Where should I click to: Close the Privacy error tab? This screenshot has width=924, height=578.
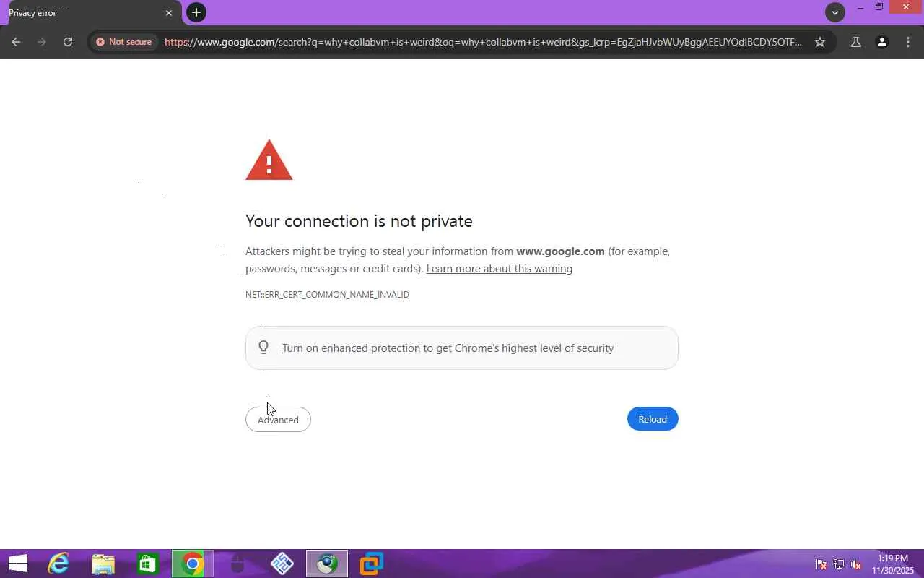pyautogui.click(x=169, y=13)
